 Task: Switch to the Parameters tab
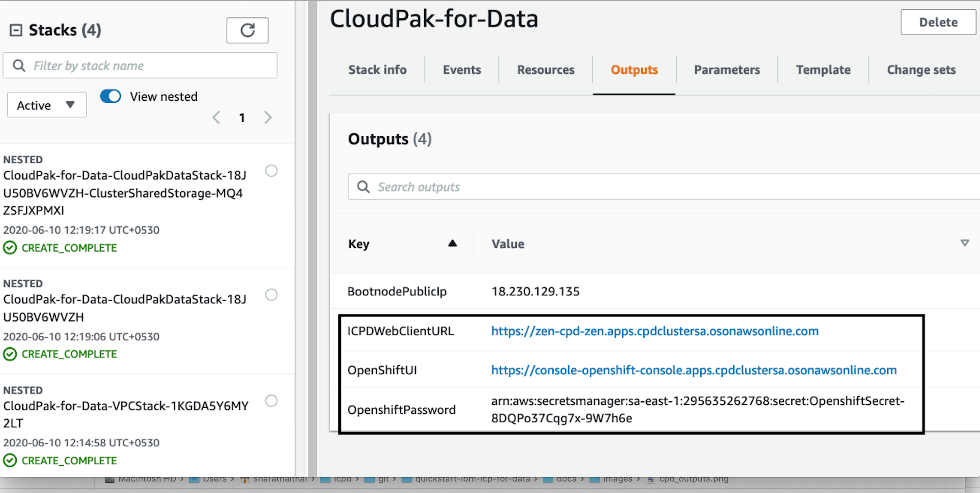point(727,70)
